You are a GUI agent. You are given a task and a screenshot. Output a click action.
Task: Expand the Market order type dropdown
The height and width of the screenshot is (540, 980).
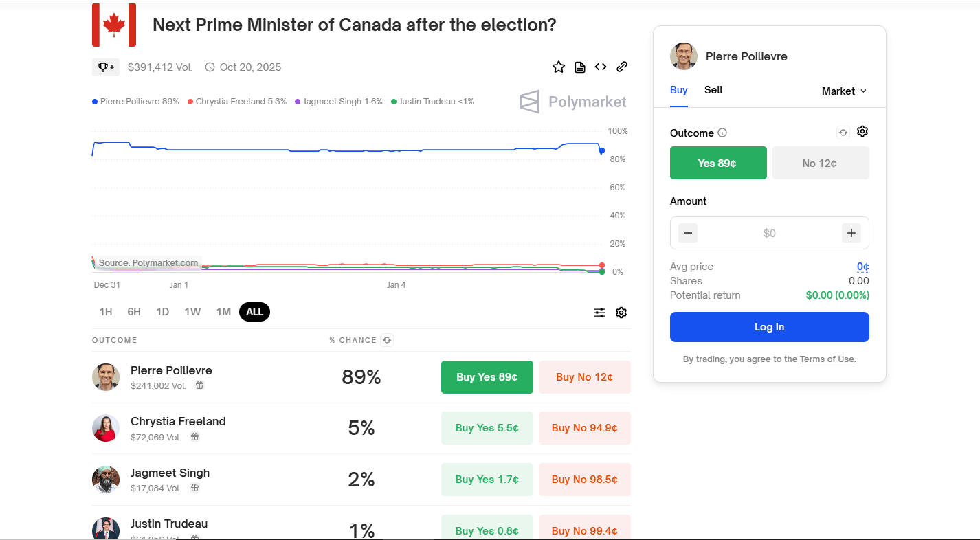[844, 91]
